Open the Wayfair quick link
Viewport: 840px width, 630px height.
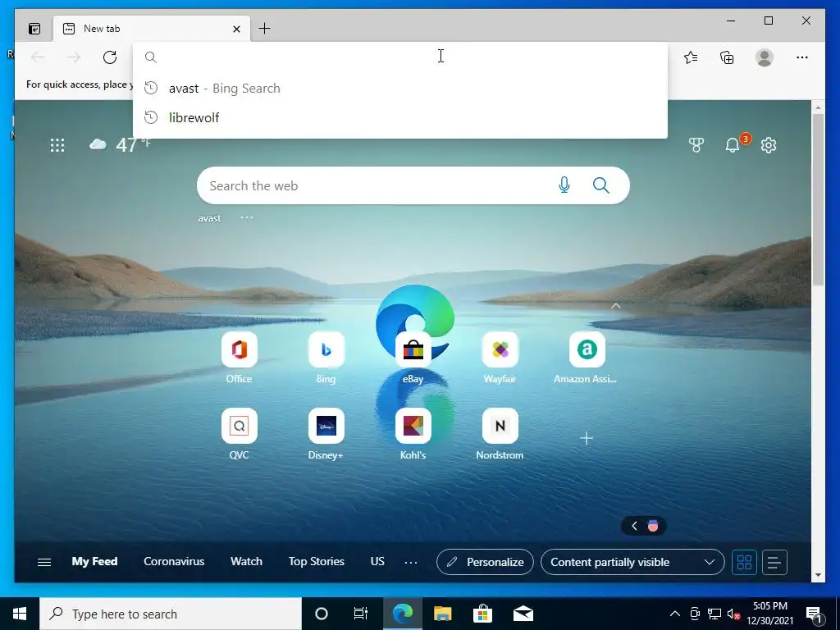pos(500,358)
